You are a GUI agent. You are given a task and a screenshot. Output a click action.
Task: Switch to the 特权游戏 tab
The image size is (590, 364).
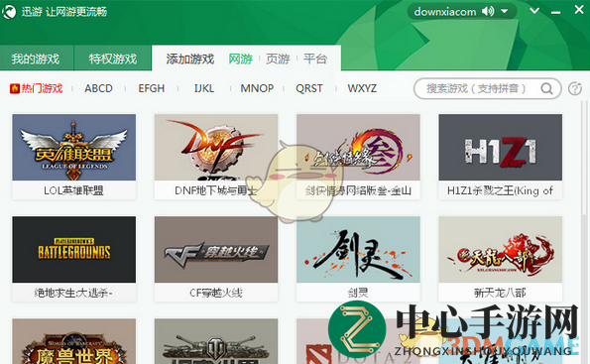click(x=113, y=58)
